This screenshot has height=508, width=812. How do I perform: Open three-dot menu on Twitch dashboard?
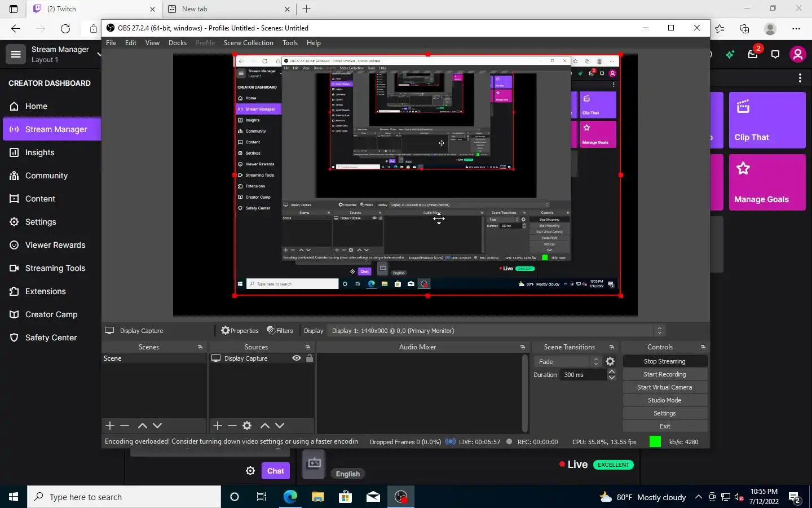(800, 78)
